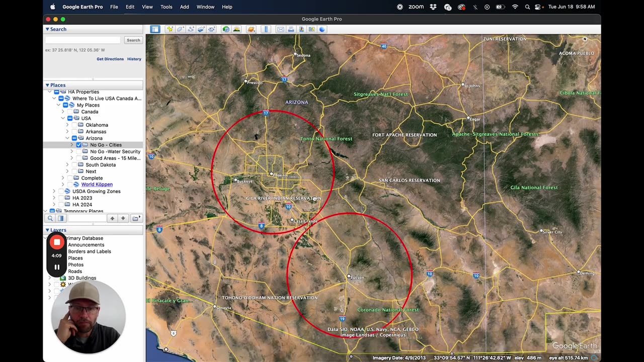Select the Add Path tool
The width and height of the screenshot is (644, 362).
pyautogui.click(x=191, y=29)
